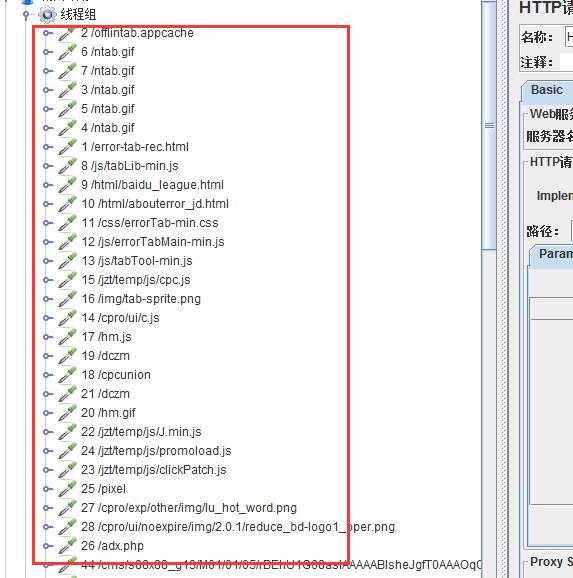
Task: Click the tree panel vertical scrollbar thumb
Action: pyautogui.click(x=489, y=125)
